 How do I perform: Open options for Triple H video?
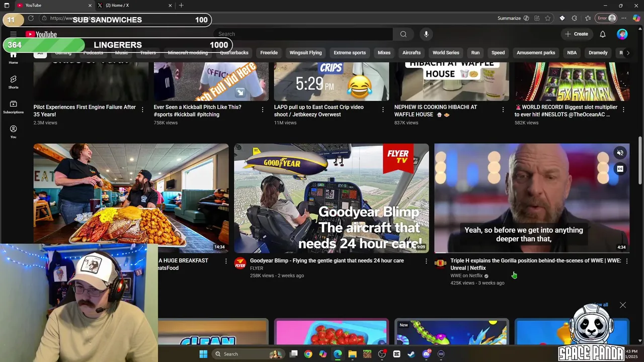[x=626, y=261]
